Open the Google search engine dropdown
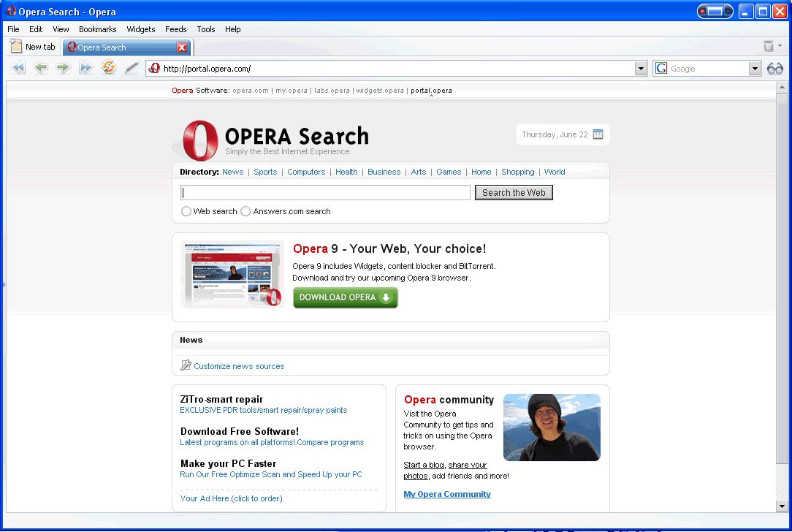The image size is (792, 532). pyautogui.click(x=755, y=68)
